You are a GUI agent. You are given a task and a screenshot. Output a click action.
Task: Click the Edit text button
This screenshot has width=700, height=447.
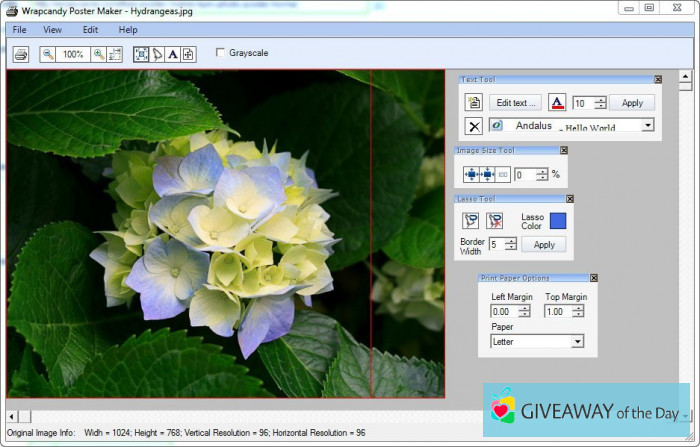tap(514, 102)
